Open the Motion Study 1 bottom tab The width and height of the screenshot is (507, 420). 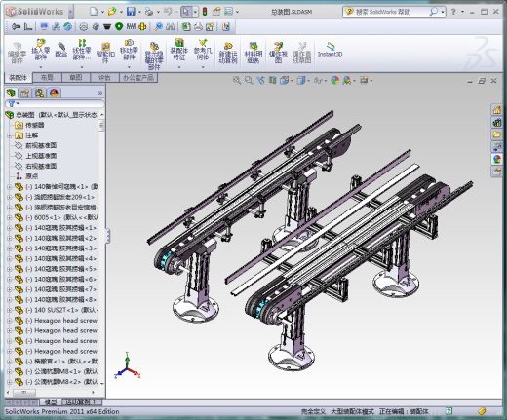tap(81, 402)
